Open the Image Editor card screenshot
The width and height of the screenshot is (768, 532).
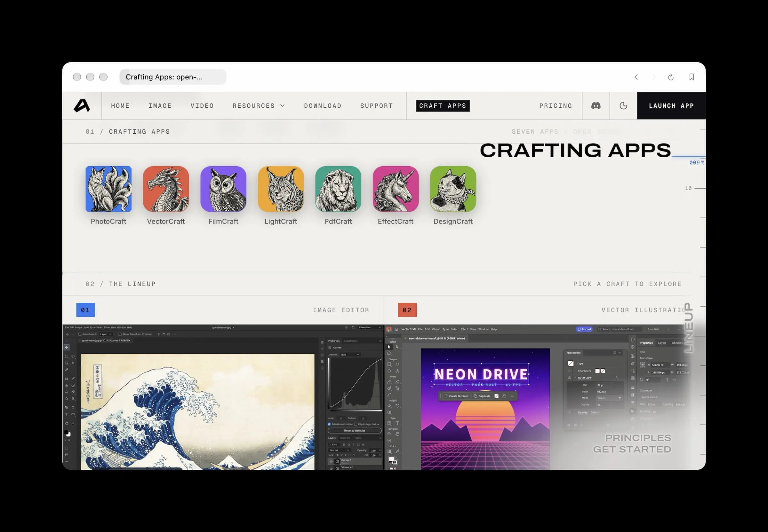[223, 397]
